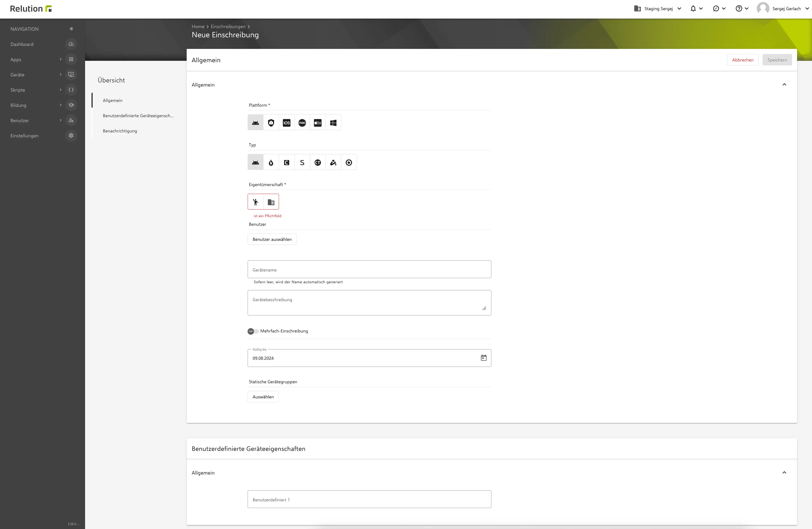Select the iOS platform icon
Screen dimensions: 812x529
point(287,123)
